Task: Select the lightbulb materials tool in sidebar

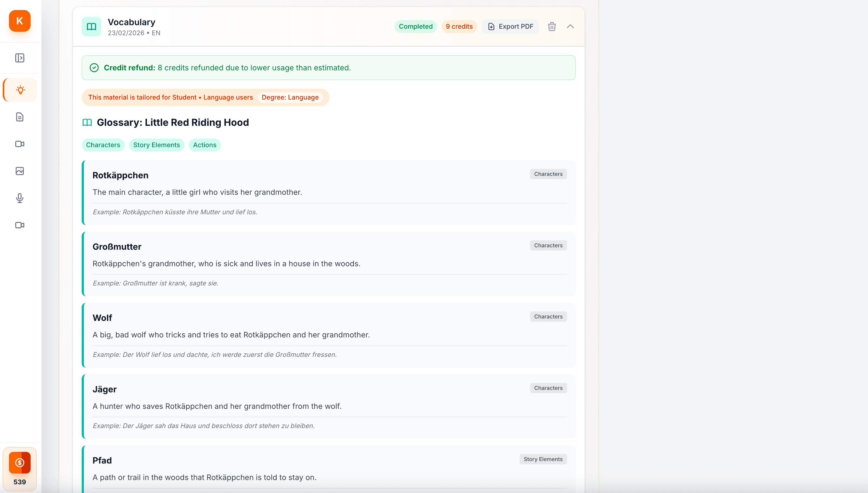Action: tap(19, 90)
